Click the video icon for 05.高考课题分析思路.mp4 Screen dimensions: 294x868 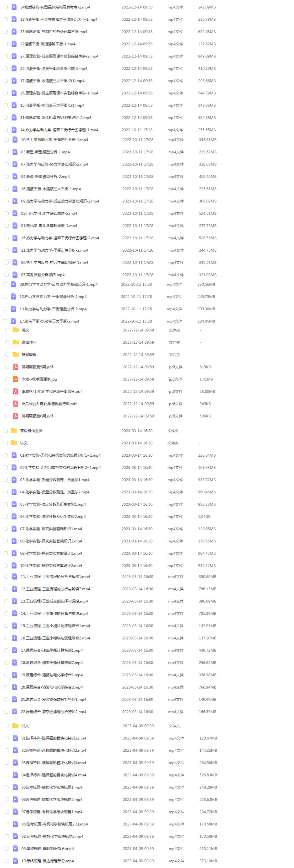click(x=15, y=275)
